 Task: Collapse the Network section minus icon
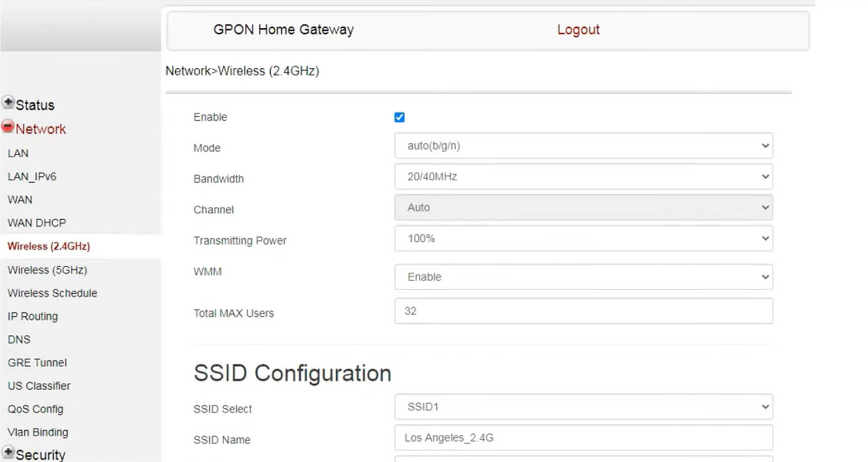[x=8, y=127]
